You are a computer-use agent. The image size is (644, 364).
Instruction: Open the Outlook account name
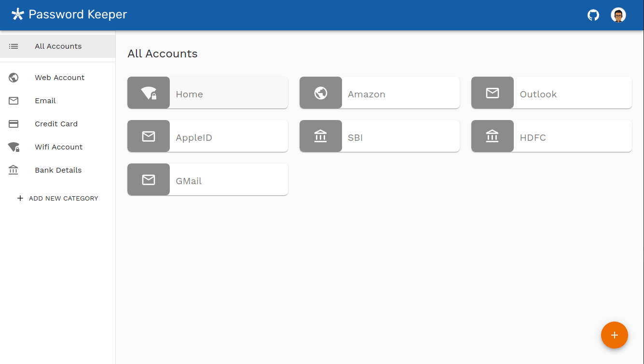pos(538,94)
